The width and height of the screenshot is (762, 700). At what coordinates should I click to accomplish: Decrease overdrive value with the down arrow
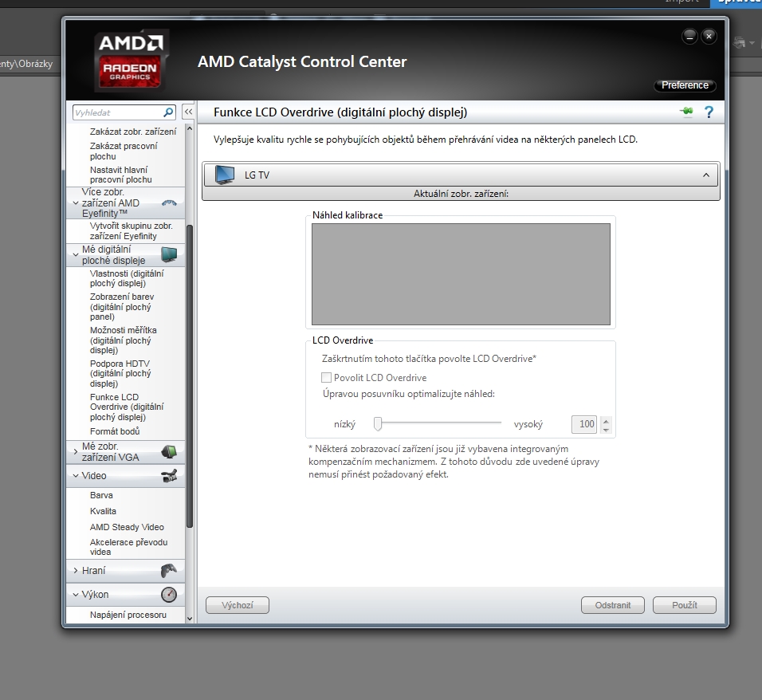tap(606, 429)
